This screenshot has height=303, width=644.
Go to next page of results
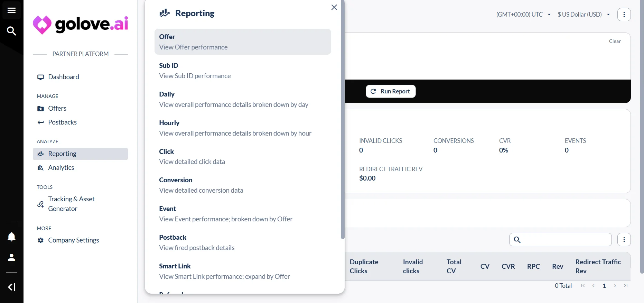[x=615, y=286]
